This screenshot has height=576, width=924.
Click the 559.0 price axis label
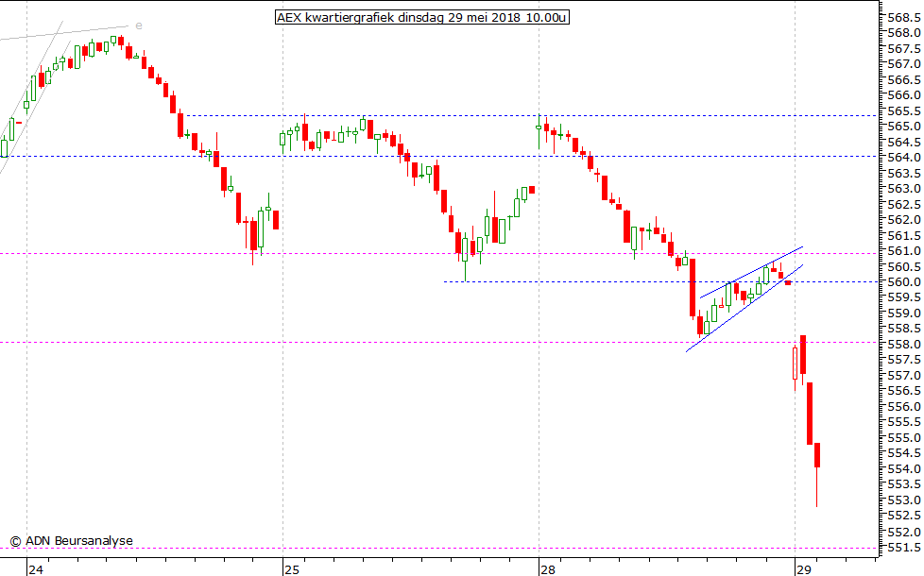[x=904, y=313]
